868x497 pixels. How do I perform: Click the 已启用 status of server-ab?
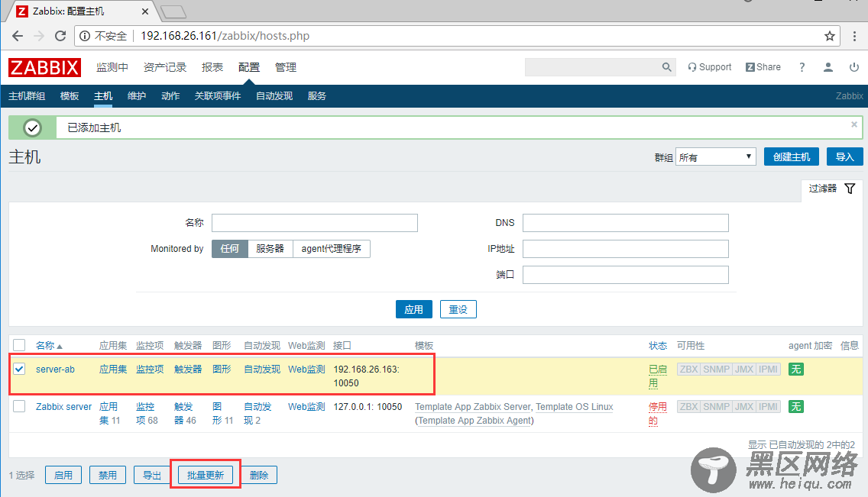coord(658,376)
